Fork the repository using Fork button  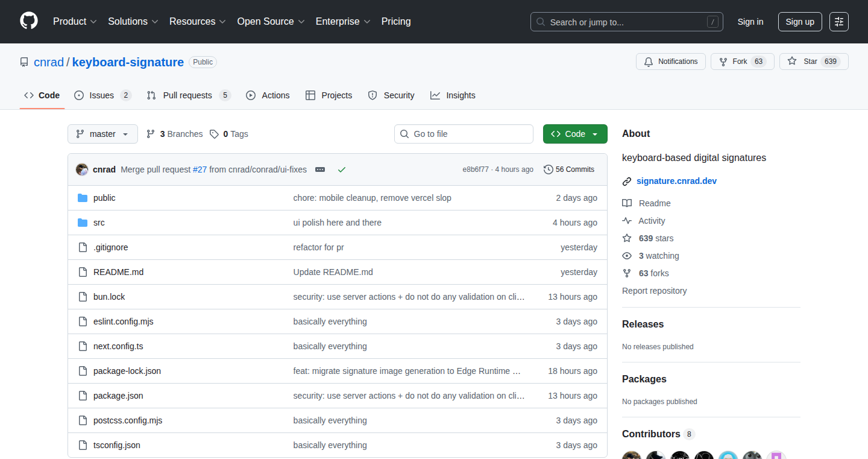743,62
